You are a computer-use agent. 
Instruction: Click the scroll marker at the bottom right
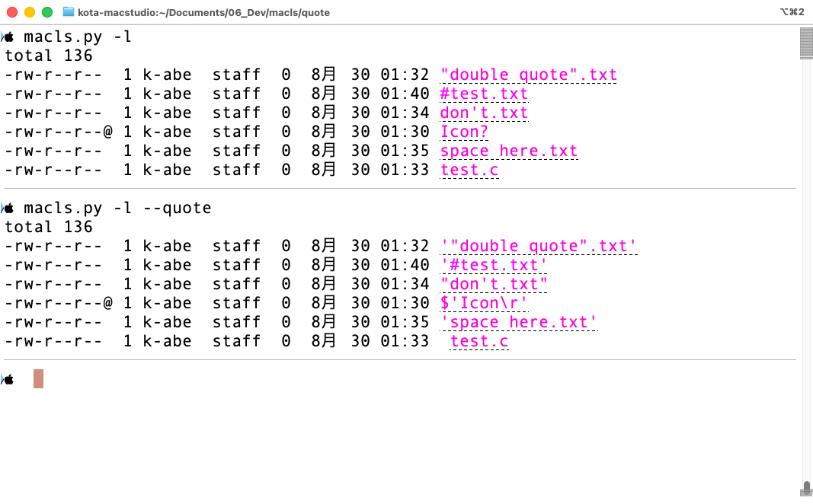(806, 489)
